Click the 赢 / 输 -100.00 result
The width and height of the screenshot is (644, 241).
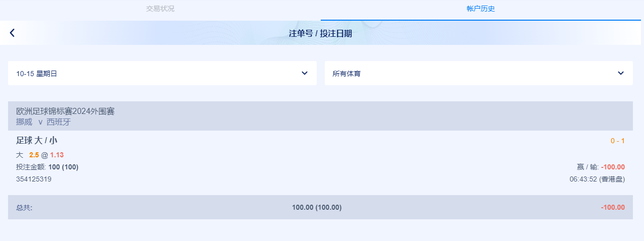601,167
